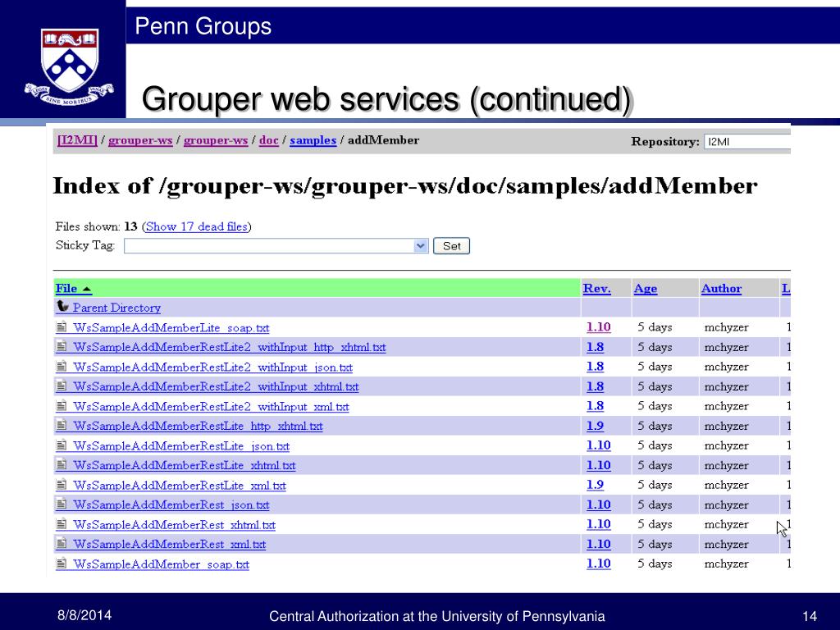The height and width of the screenshot is (630, 840).
Task: Click the Repository I2MI selector field
Action: point(747,142)
